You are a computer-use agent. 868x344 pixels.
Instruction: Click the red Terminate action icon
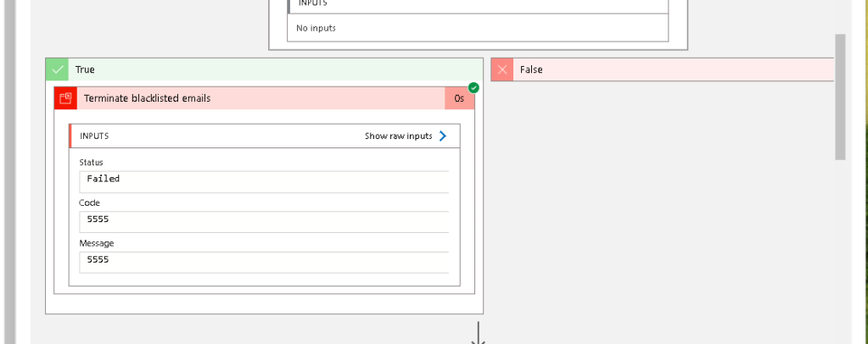pyautogui.click(x=65, y=98)
